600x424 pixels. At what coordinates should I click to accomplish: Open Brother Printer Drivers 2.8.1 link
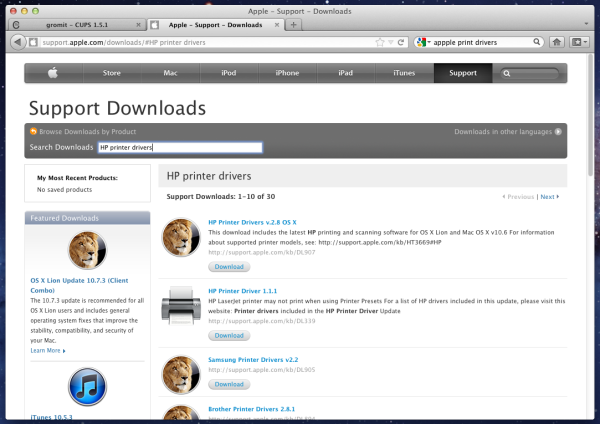(x=251, y=409)
